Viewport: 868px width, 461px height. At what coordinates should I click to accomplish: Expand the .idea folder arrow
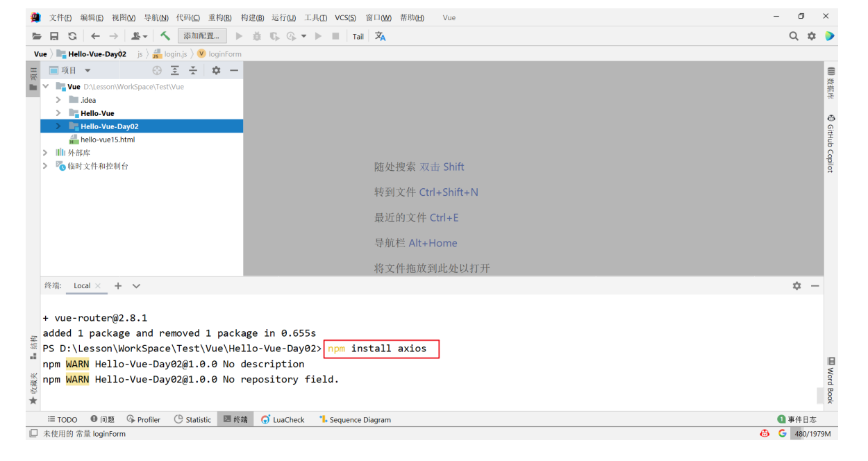[59, 100]
